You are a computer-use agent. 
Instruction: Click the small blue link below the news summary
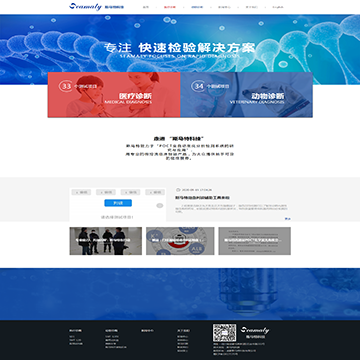point(287,219)
